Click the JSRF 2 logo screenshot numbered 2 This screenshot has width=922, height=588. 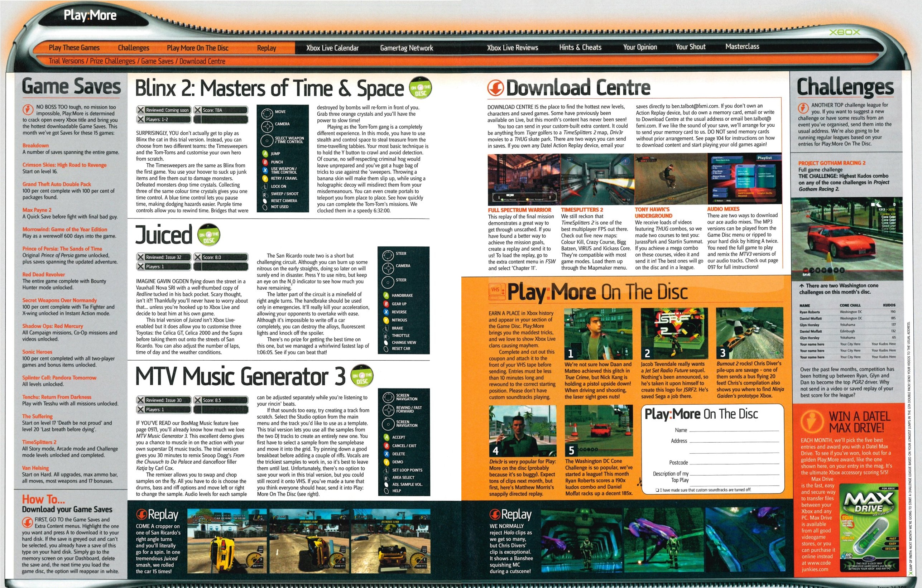[x=674, y=333]
